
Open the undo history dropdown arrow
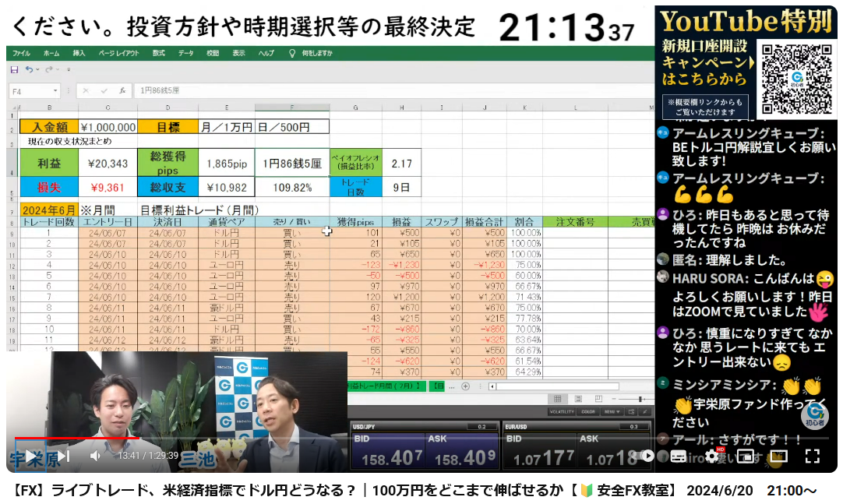[37, 69]
